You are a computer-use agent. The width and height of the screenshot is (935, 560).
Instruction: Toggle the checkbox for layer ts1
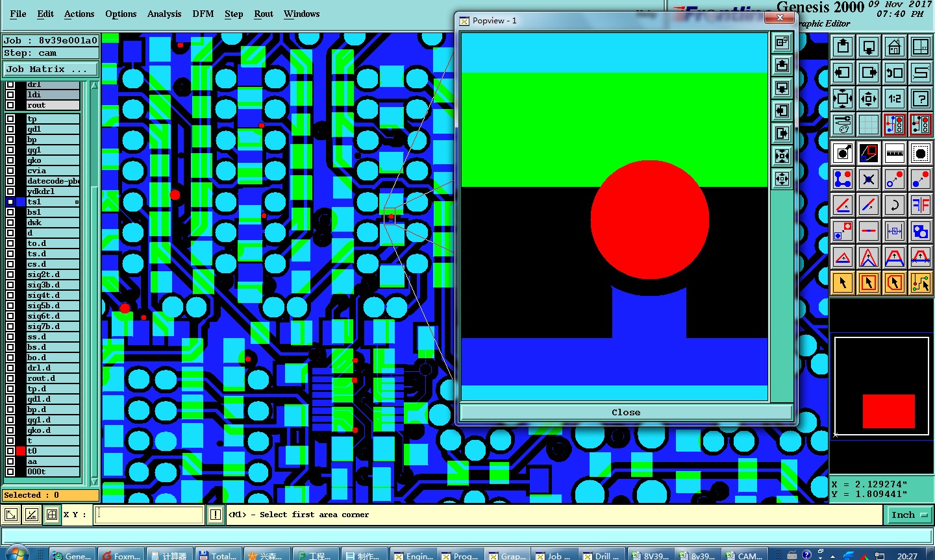[x=10, y=202]
